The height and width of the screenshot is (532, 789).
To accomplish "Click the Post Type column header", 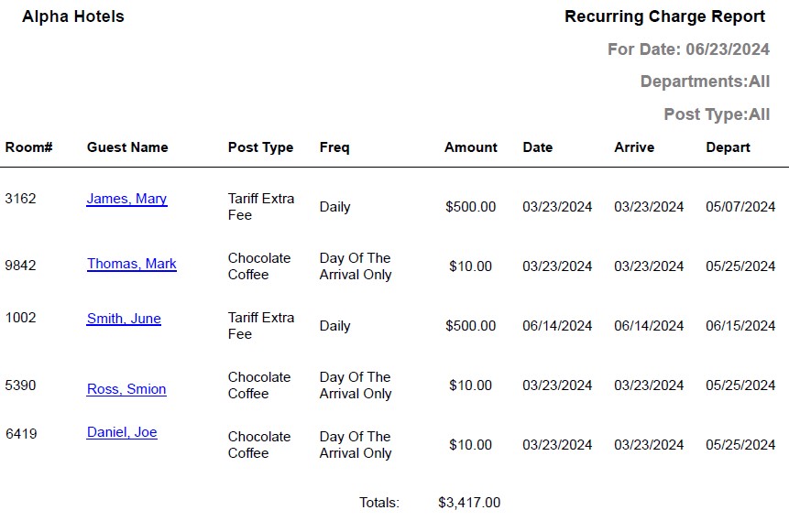I will 260,147.
